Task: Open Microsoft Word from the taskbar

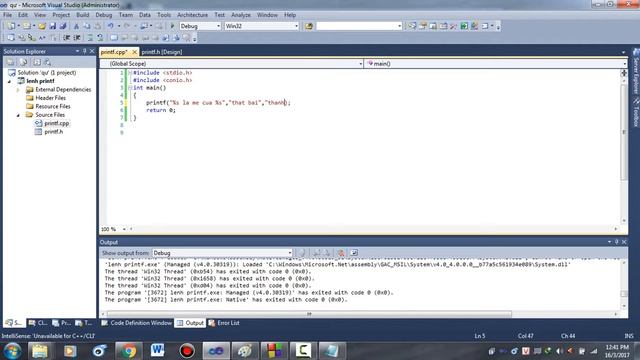Action: click(x=158, y=351)
